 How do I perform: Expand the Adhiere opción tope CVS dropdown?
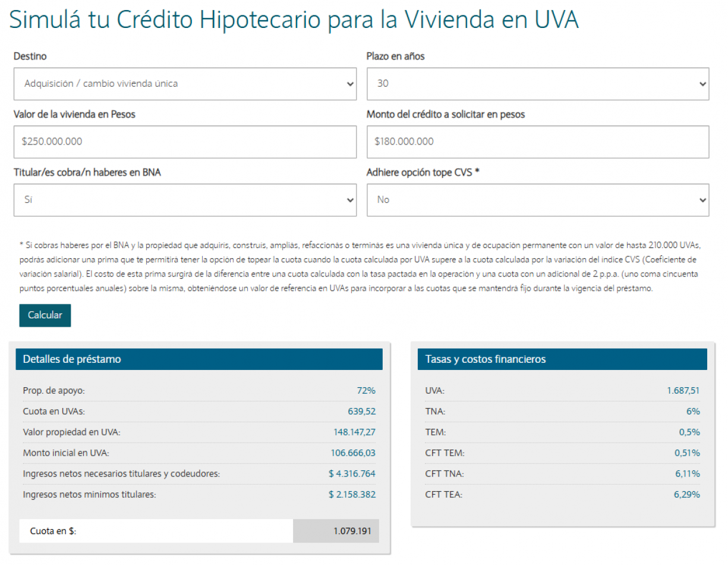[x=537, y=200]
